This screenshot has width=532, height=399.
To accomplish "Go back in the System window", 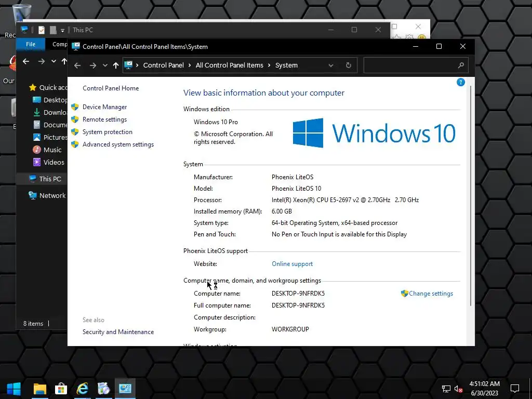I will pyautogui.click(x=77, y=65).
